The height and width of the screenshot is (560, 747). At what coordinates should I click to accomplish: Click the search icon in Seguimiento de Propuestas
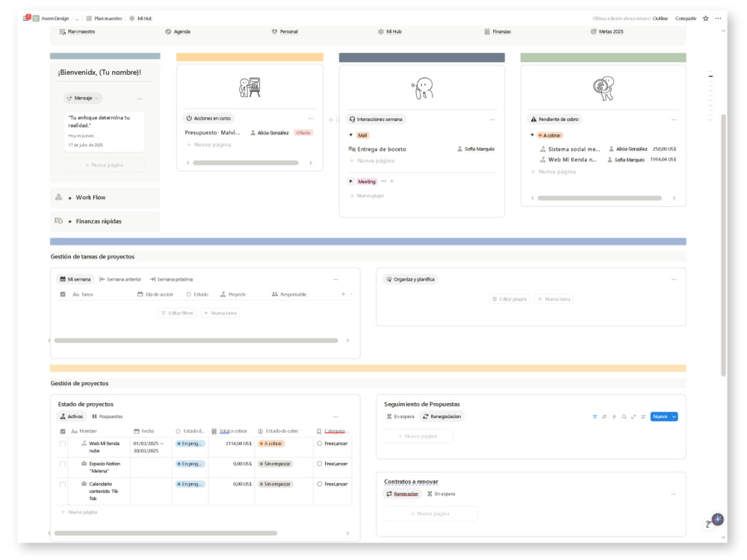[624, 417]
